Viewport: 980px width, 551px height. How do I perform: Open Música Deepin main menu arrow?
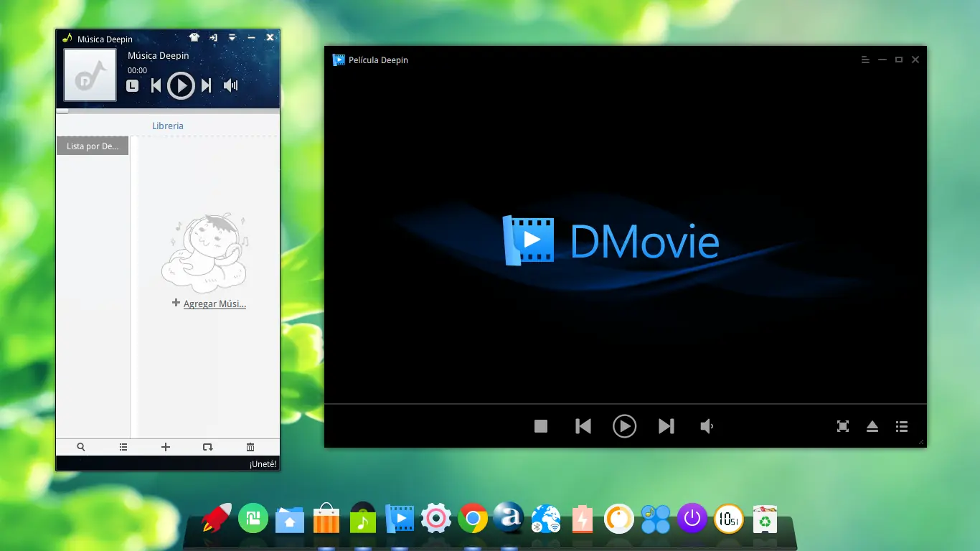click(232, 37)
